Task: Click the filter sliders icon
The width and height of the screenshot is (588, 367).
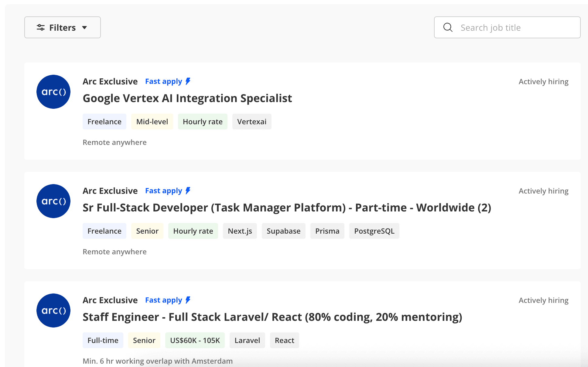Action: (x=41, y=28)
